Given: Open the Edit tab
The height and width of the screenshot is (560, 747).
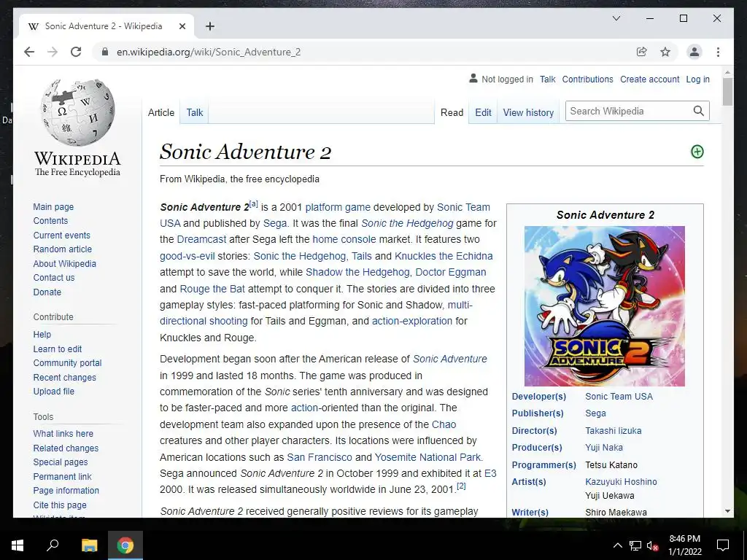Looking at the screenshot, I should [x=483, y=112].
